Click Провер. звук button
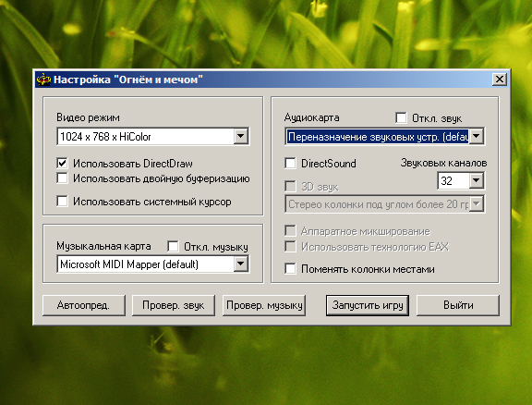Image resolution: width=532 pixels, height=405 pixels. pyautogui.click(x=174, y=305)
